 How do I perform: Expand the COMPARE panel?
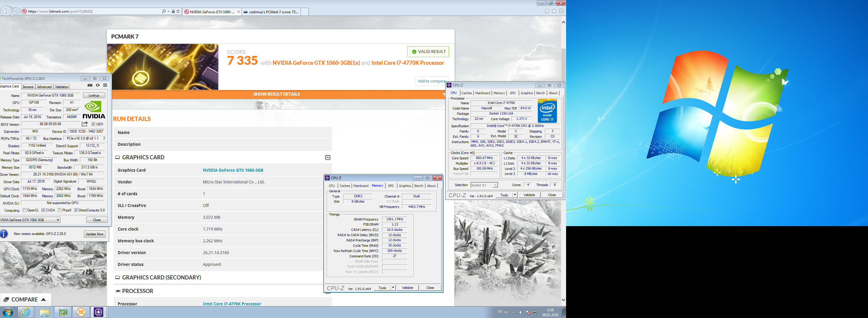pos(25,299)
